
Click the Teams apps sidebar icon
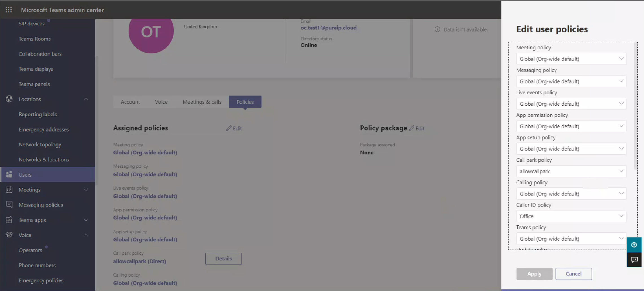(x=9, y=220)
